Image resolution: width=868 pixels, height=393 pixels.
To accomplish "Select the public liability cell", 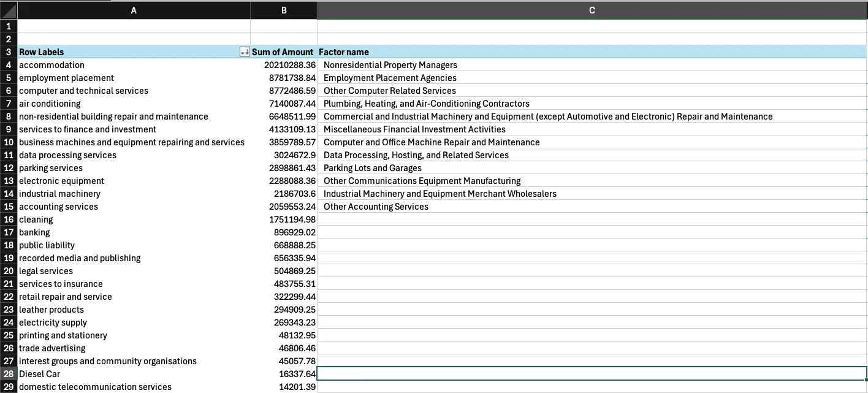I will pos(134,245).
